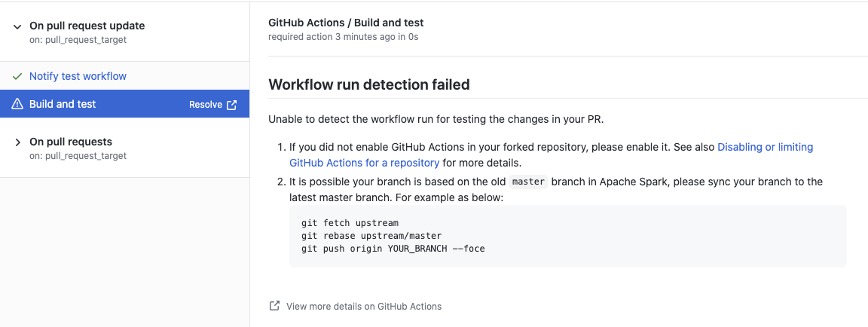The height and width of the screenshot is (327, 868).
Task: Click the GitHub Actions / Build and test title
Action: coord(346,23)
